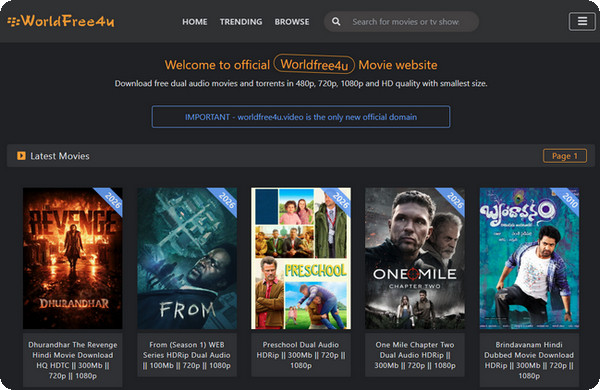Open the hamburger menu

pos(582,21)
